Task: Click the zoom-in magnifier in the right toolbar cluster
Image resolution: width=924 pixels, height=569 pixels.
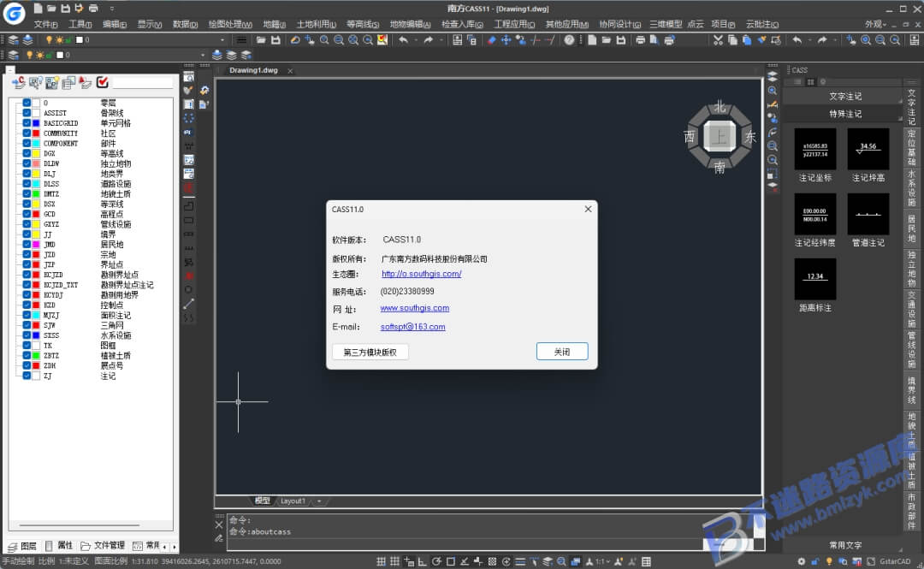Action: [x=866, y=40]
